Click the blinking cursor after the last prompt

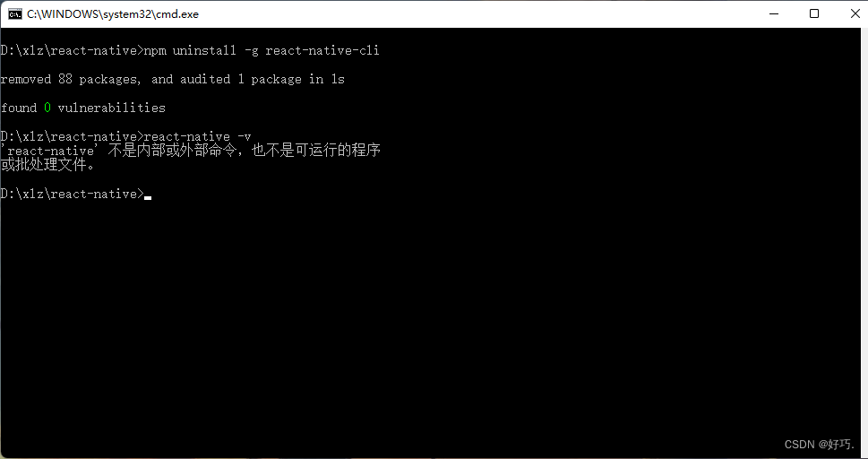click(x=148, y=197)
